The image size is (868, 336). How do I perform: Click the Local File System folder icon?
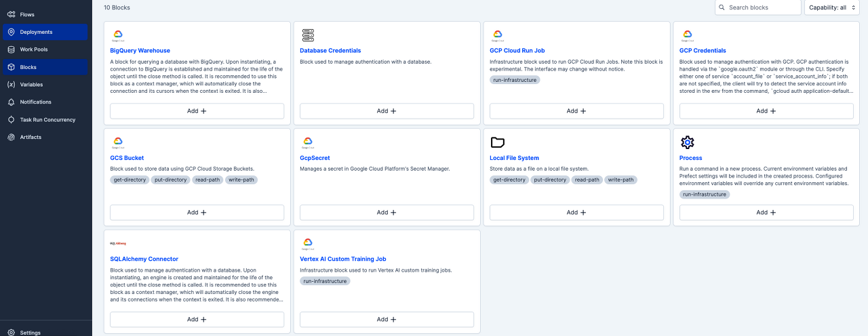(x=498, y=142)
